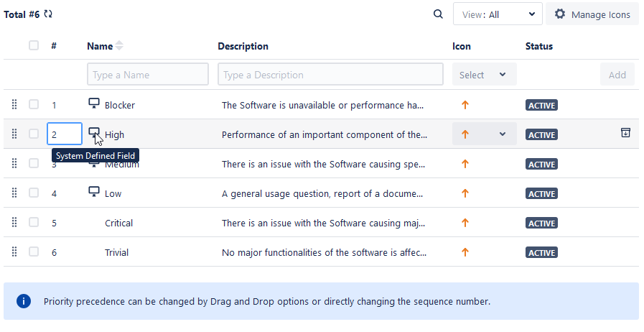644x332 pixels.
Task: Check the checkbox for the Blocker row
Action: 34,105
